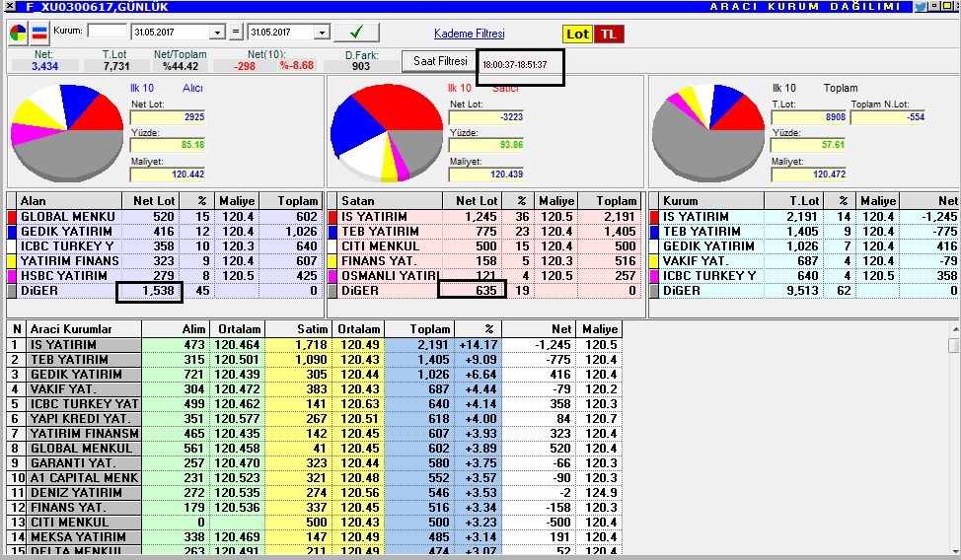Open the start date dropdown arrow
Screen dimensions: 961x560
point(217,33)
